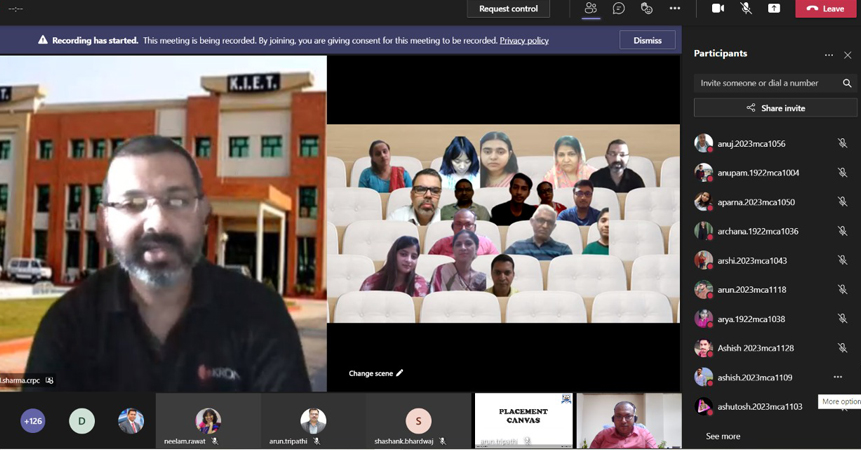Click muted mic icon beside anuj.2023mca1056
Image resolution: width=861 pixels, height=450 pixels.
tap(842, 143)
